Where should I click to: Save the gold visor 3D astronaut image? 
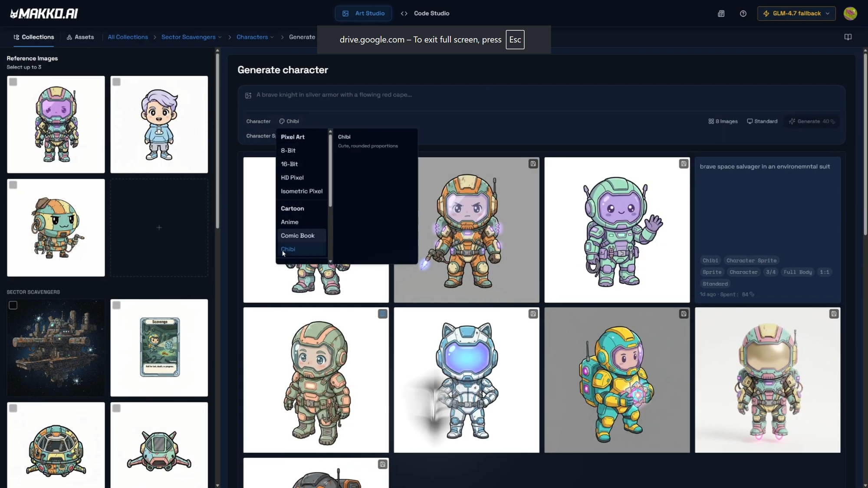834,314
